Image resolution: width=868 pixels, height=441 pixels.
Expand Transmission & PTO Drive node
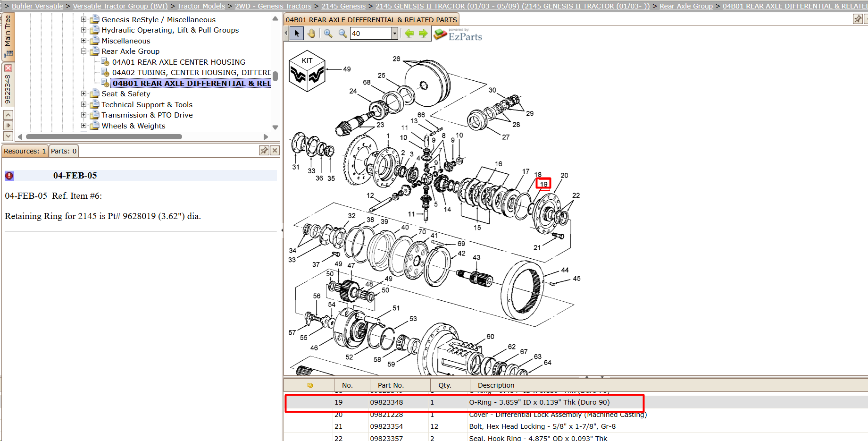83,115
